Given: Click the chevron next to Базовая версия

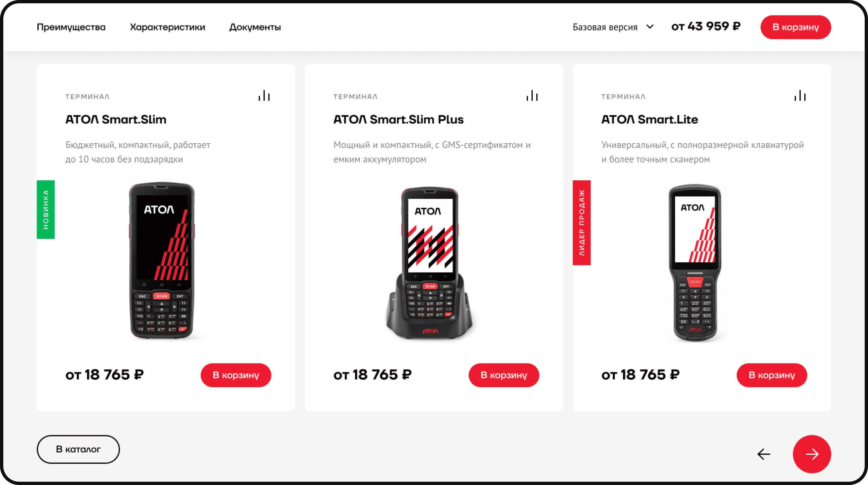Looking at the screenshot, I should tap(650, 27).
